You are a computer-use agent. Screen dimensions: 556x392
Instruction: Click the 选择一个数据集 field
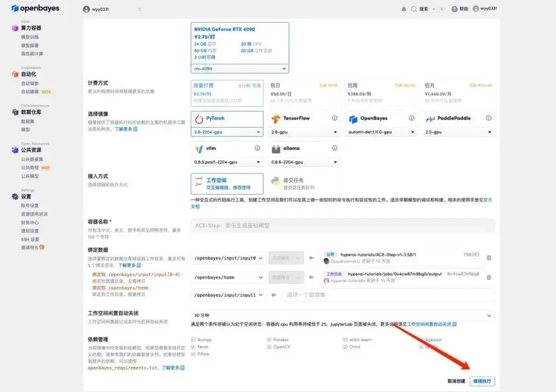click(388, 295)
